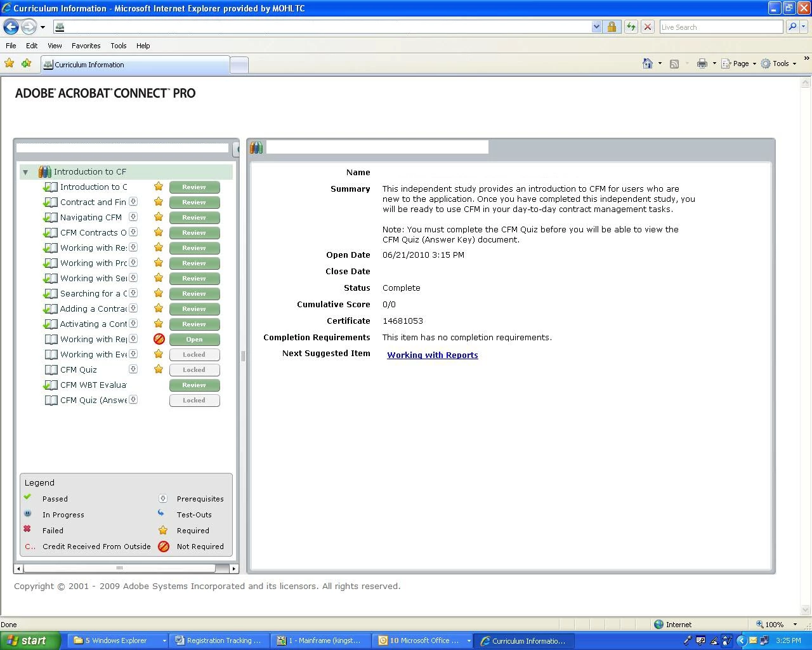This screenshot has height=650, width=812.
Task: Click the security lock icon
Action: point(612,27)
